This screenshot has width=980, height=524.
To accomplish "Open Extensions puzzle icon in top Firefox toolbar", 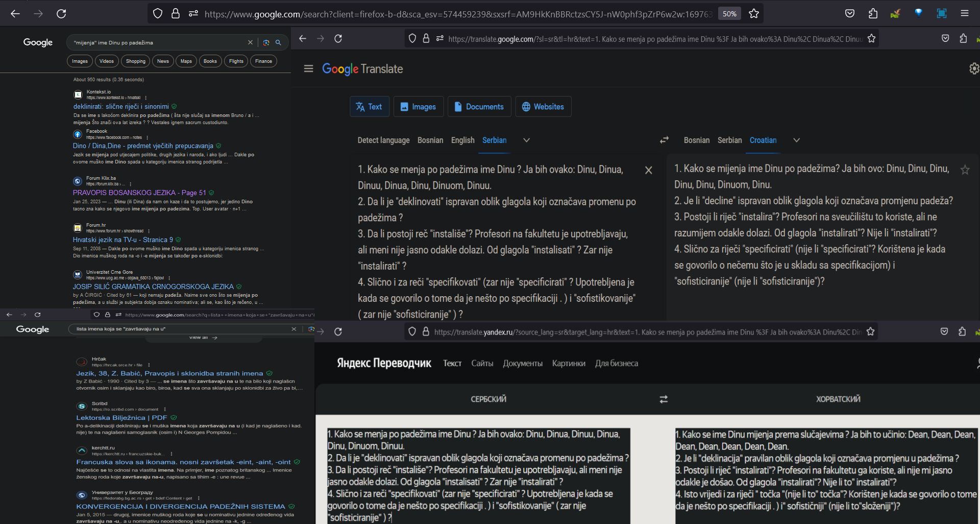I will (x=873, y=14).
